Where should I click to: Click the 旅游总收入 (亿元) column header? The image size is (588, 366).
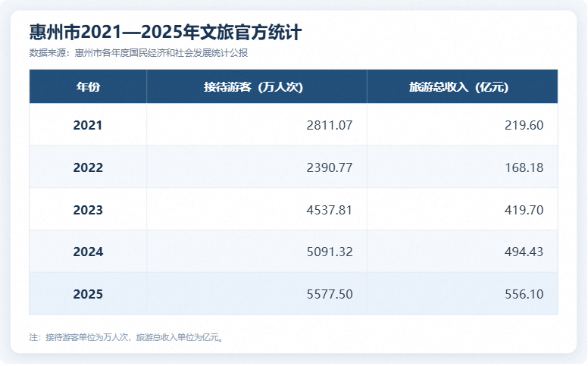point(462,86)
